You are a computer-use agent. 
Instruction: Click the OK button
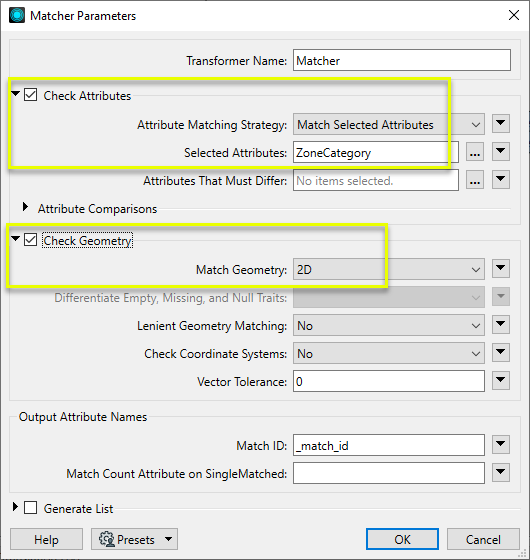coord(402,539)
